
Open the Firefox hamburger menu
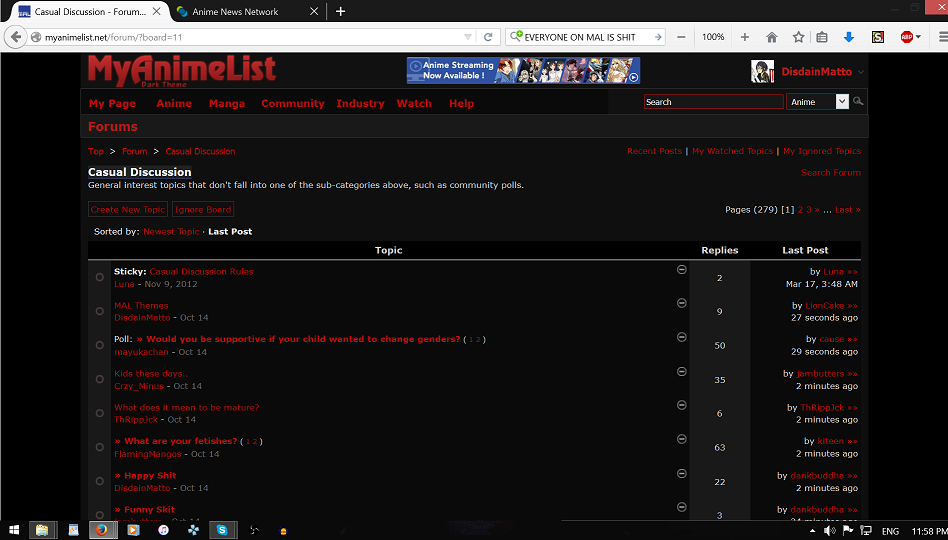click(x=943, y=37)
